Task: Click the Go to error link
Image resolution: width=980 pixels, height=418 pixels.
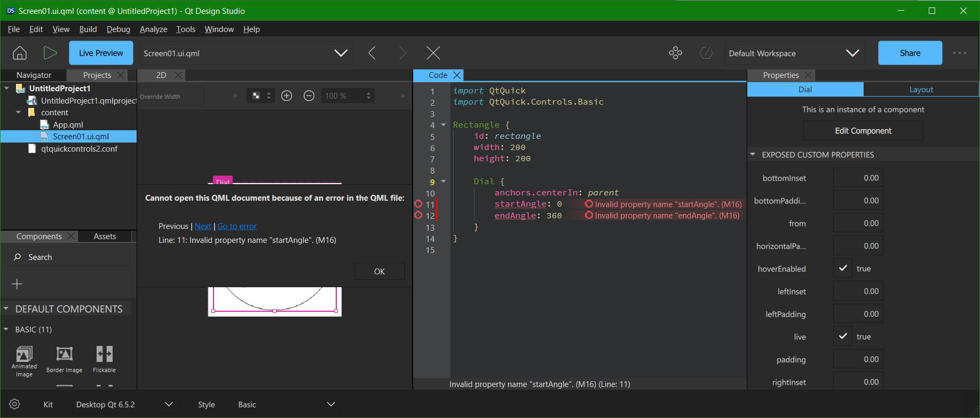Action: pyautogui.click(x=237, y=226)
